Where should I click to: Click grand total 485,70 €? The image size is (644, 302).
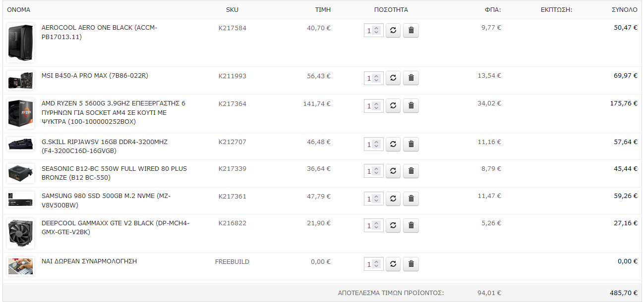coord(624,293)
